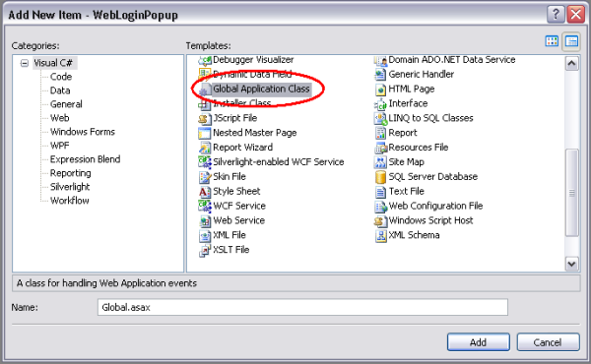591x364 pixels.
Task: Select the SQL Server Database label
Action: point(433,176)
